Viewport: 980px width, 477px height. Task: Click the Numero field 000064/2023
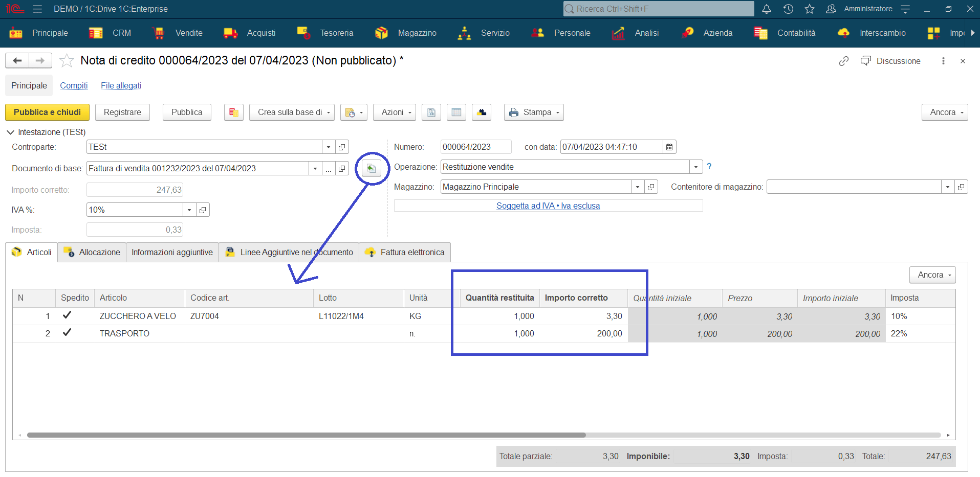click(x=476, y=147)
